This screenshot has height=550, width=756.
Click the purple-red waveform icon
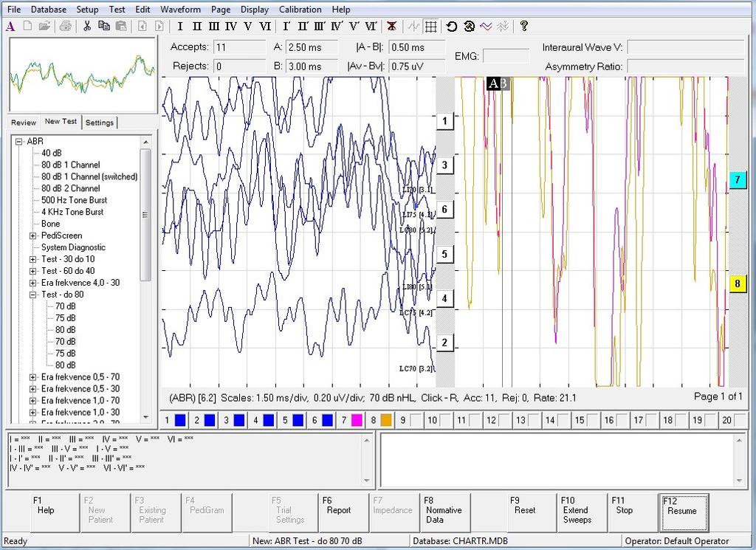(486, 26)
